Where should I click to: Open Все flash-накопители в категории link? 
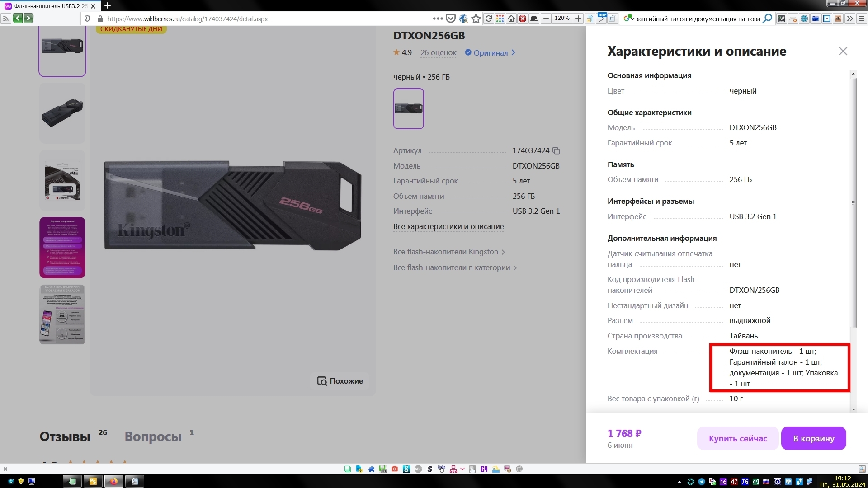(x=455, y=267)
